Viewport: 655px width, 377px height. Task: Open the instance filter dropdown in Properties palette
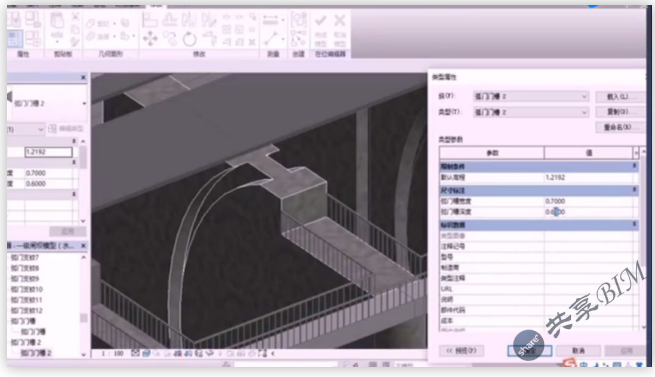click(41, 130)
